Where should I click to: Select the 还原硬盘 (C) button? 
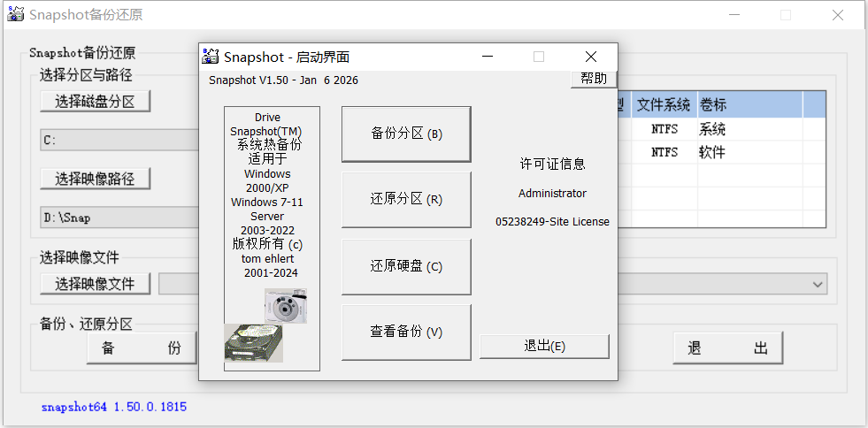(406, 266)
